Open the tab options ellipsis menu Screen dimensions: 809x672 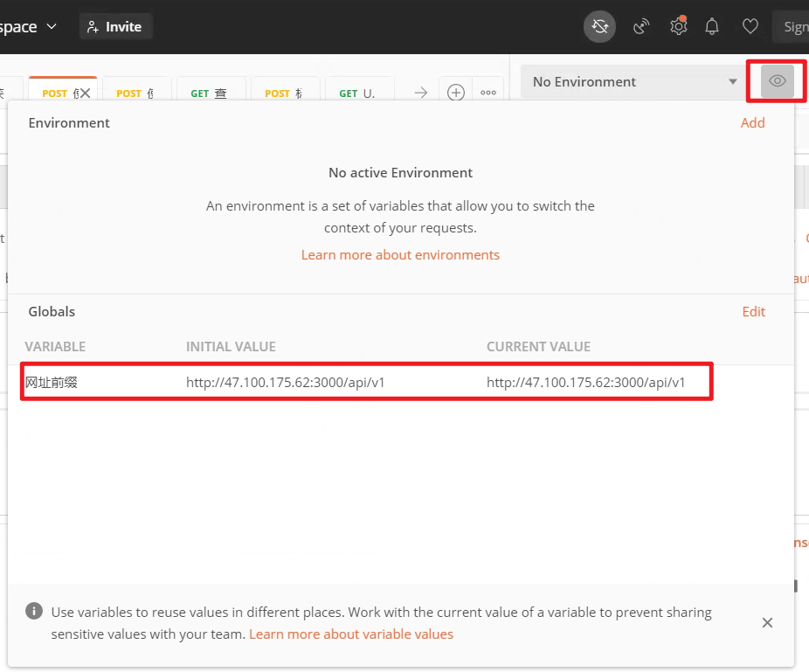point(488,93)
